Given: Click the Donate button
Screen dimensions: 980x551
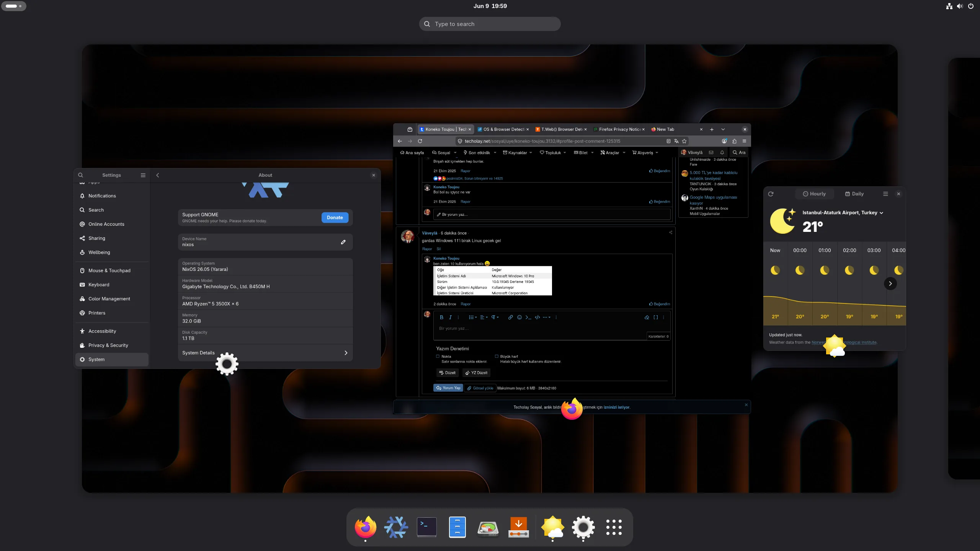Looking at the screenshot, I should coord(335,218).
